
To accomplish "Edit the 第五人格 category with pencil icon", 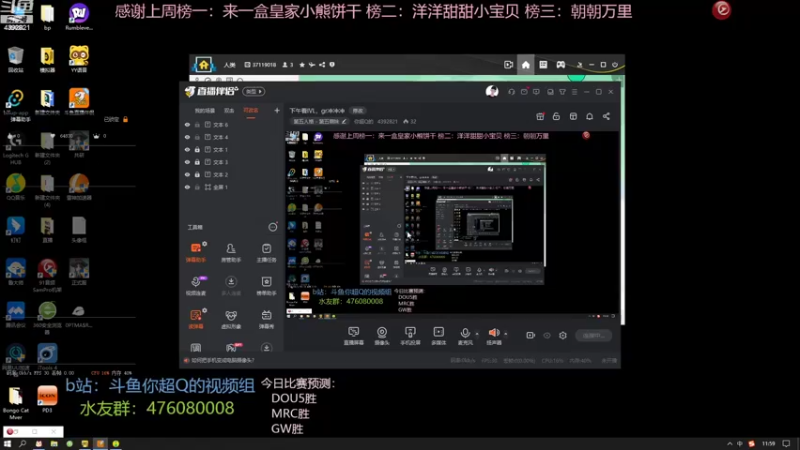I will (x=344, y=121).
